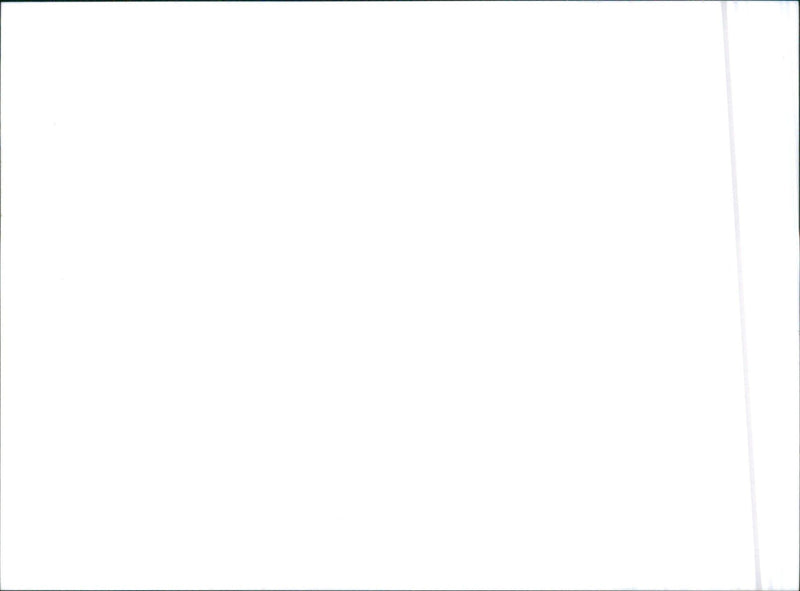Click the dark left border edge

pyautogui.click(x=1, y=296)
